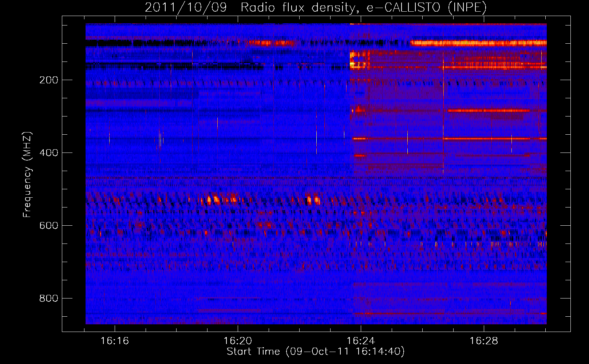Click the 16:24 time tick label
The image size is (589, 364).
coord(361,341)
